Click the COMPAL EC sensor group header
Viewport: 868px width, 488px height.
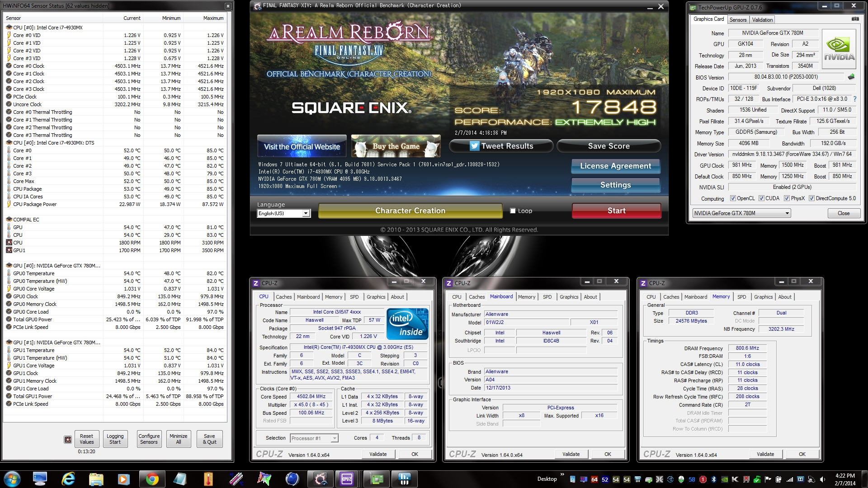pos(115,220)
